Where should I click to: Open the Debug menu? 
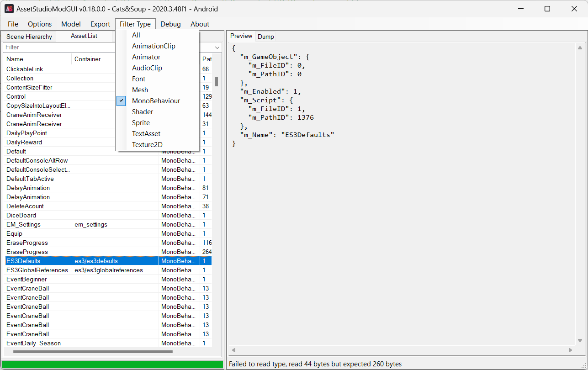tap(170, 24)
